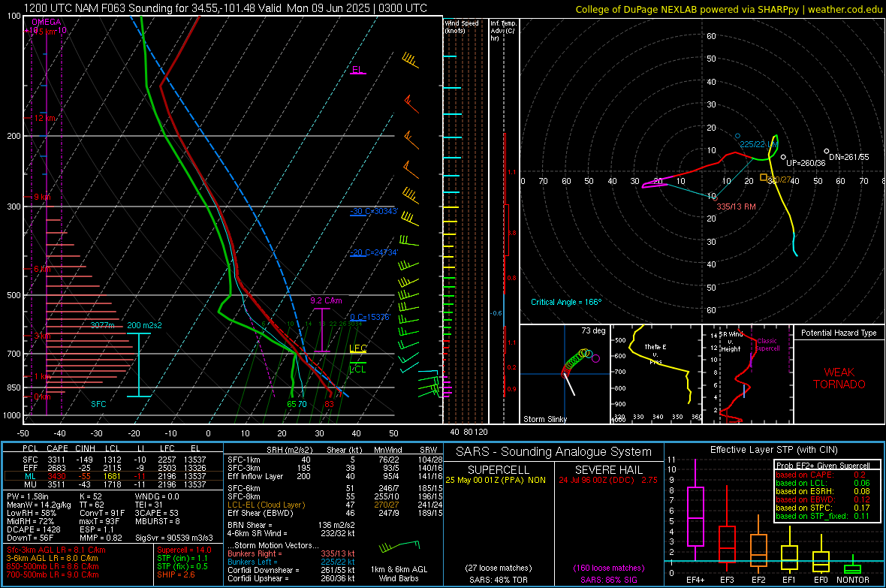Screen dimensions: 886x588
Task: Click the Storm Slinky panel label
Action: [544, 419]
